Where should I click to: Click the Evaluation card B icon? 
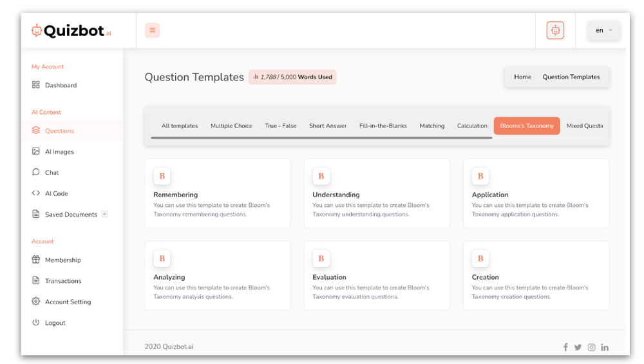pyautogui.click(x=321, y=258)
